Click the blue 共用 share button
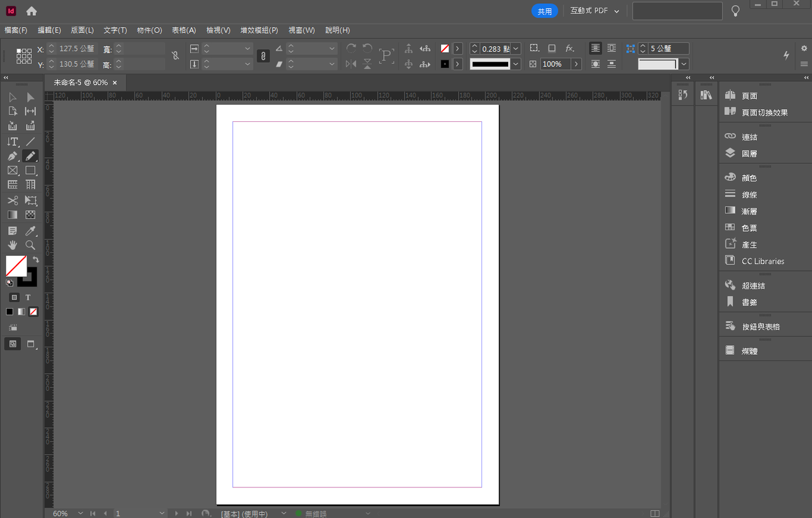This screenshot has width=812, height=518. point(545,11)
